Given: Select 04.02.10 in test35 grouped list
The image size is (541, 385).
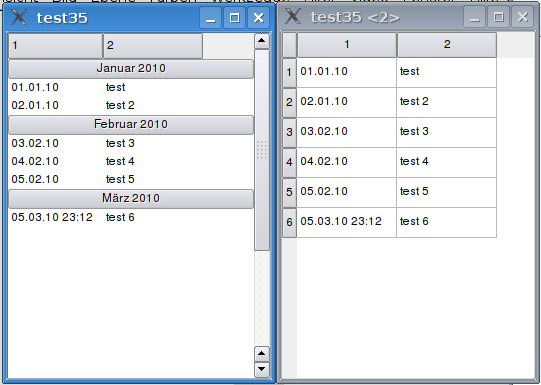Looking at the screenshot, I should pos(35,161).
